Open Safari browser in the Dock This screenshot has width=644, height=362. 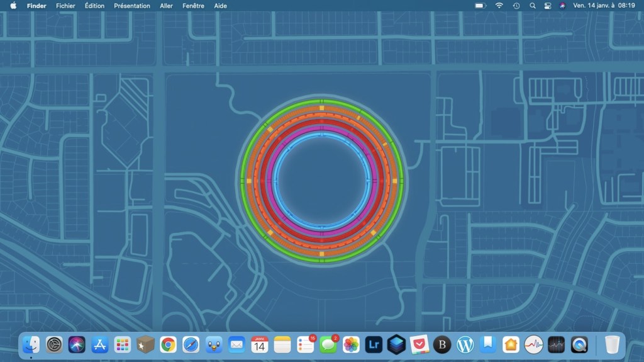click(191, 344)
